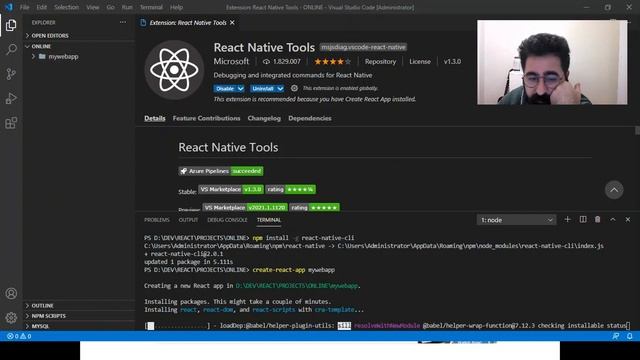640x360 pixels.
Task: Select Extension: React Native Tools editor tab
Action: coord(187,22)
